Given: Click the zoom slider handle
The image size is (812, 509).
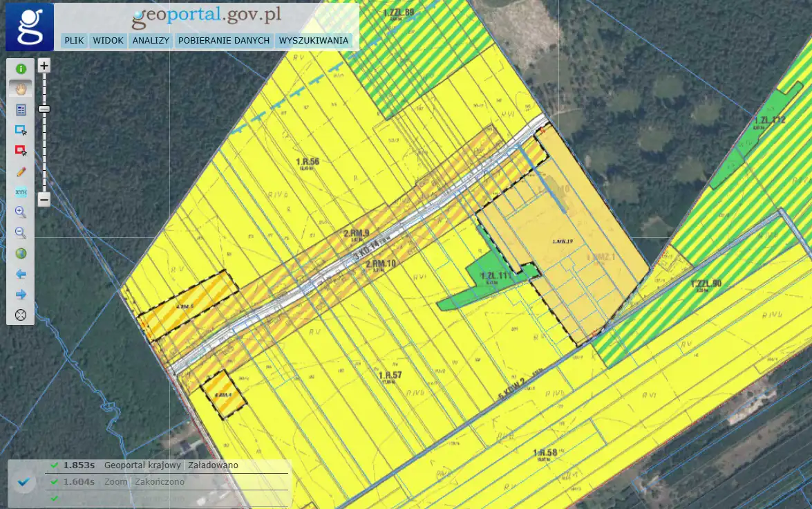Looking at the screenshot, I should [x=44, y=109].
